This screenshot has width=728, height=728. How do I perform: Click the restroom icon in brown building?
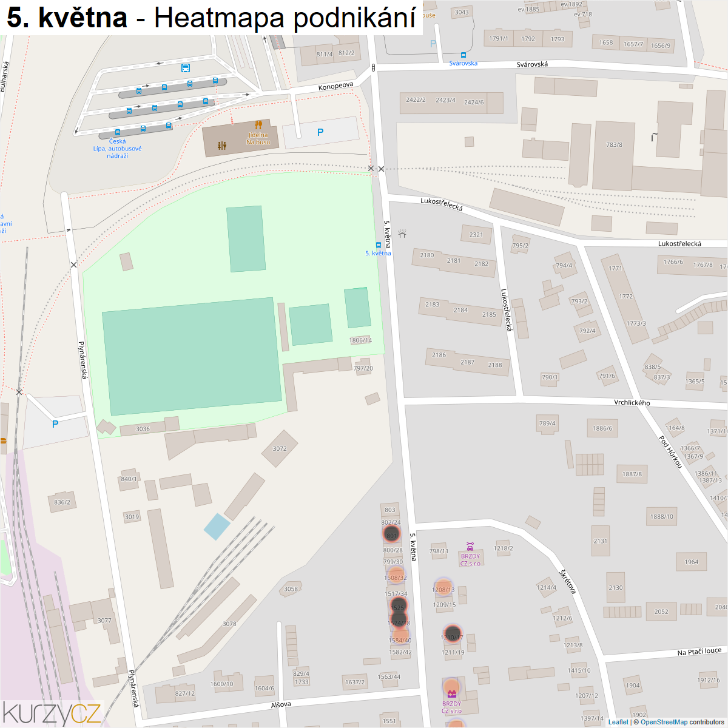point(222,146)
